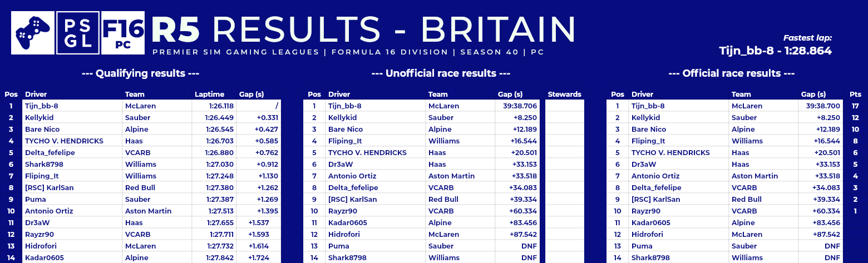Screen dimensions: 868x263
Task: Click the empty Stewards cell for Tijn_bb-8
Action: pyautogui.click(x=565, y=106)
